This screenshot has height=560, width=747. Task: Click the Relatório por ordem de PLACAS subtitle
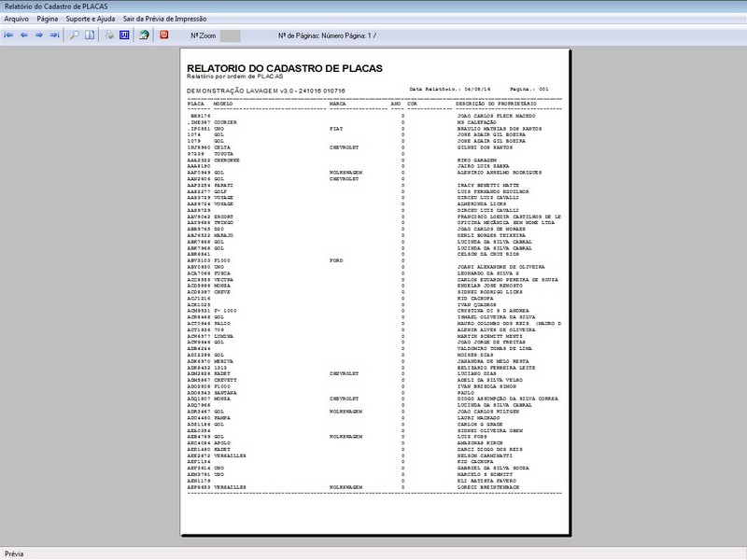pos(235,77)
